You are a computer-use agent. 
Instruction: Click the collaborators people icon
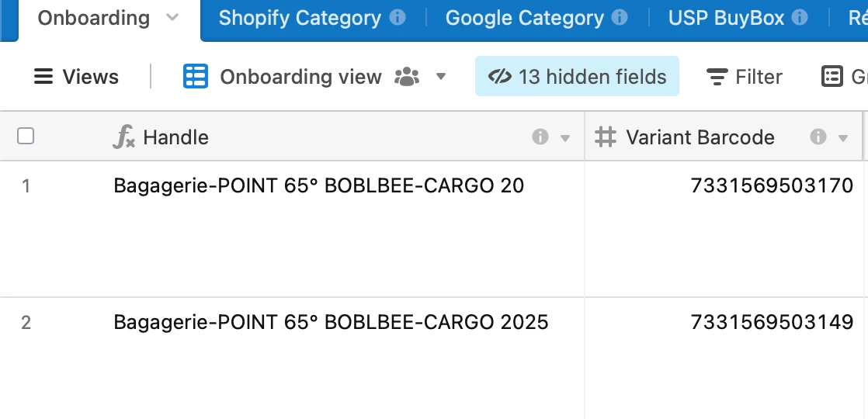tap(406, 76)
